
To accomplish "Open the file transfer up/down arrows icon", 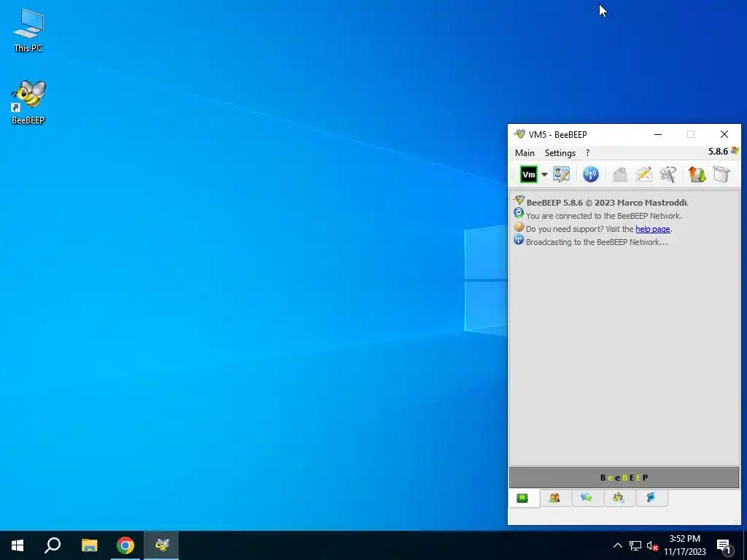I will tap(697, 174).
